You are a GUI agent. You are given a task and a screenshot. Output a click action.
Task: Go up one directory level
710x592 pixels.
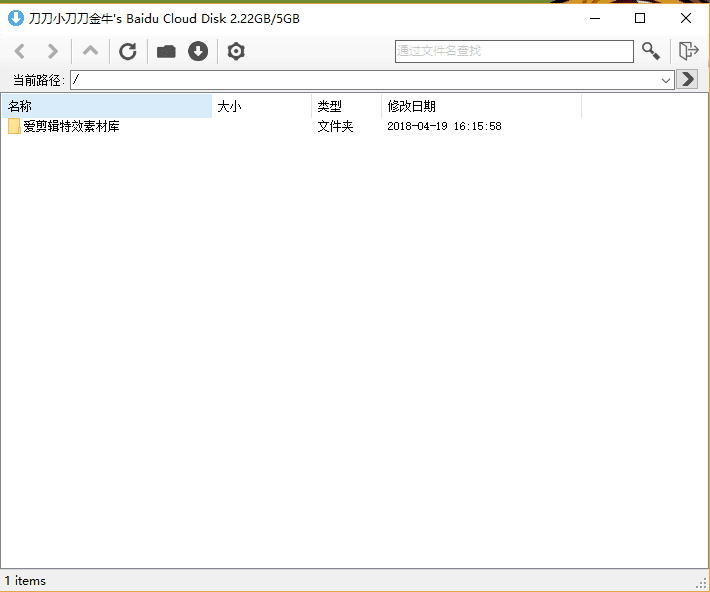pos(91,50)
